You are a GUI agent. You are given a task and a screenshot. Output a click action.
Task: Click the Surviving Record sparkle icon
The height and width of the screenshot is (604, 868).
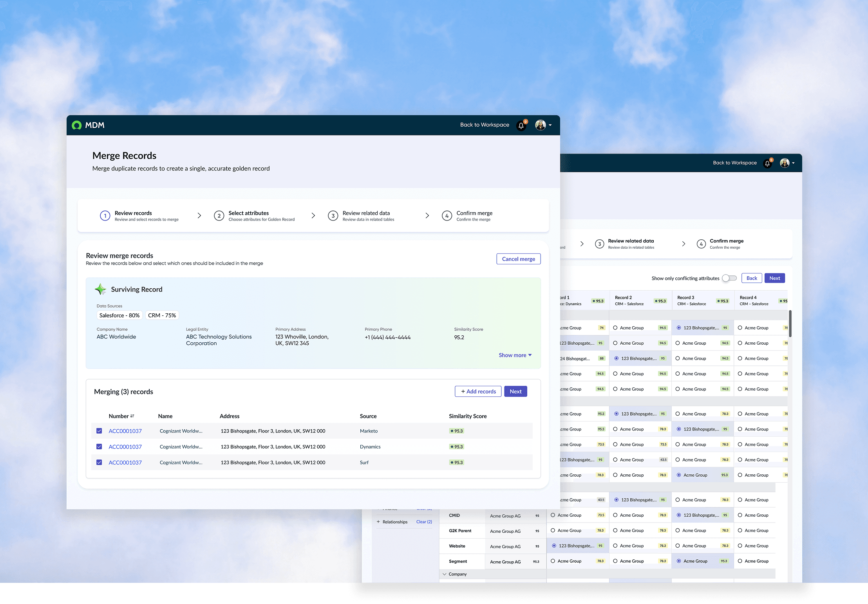pyautogui.click(x=101, y=289)
